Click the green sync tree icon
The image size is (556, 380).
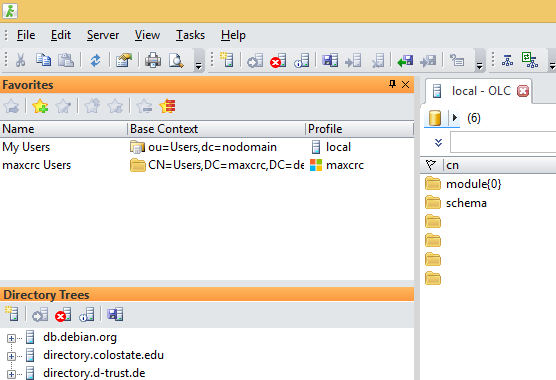(x=530, y=60)
